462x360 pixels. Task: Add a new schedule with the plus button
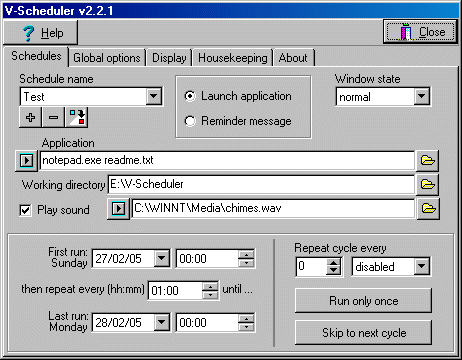[x=30, y=117]
